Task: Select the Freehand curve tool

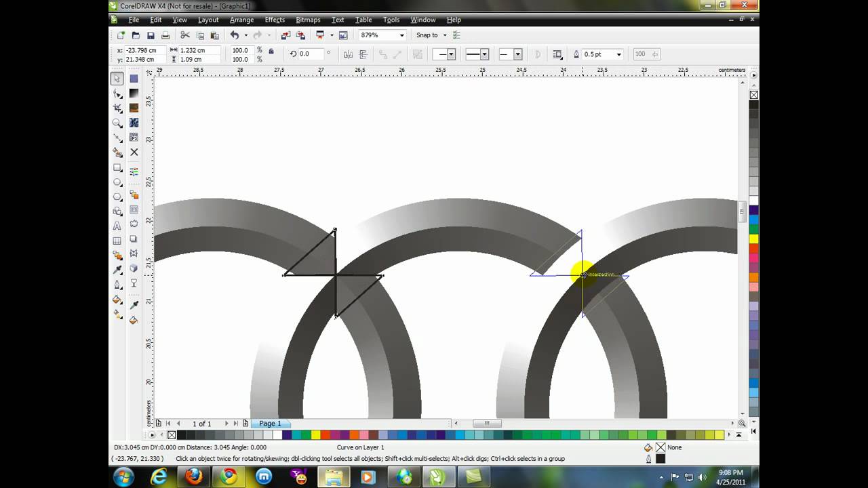Action: point(117,138)
